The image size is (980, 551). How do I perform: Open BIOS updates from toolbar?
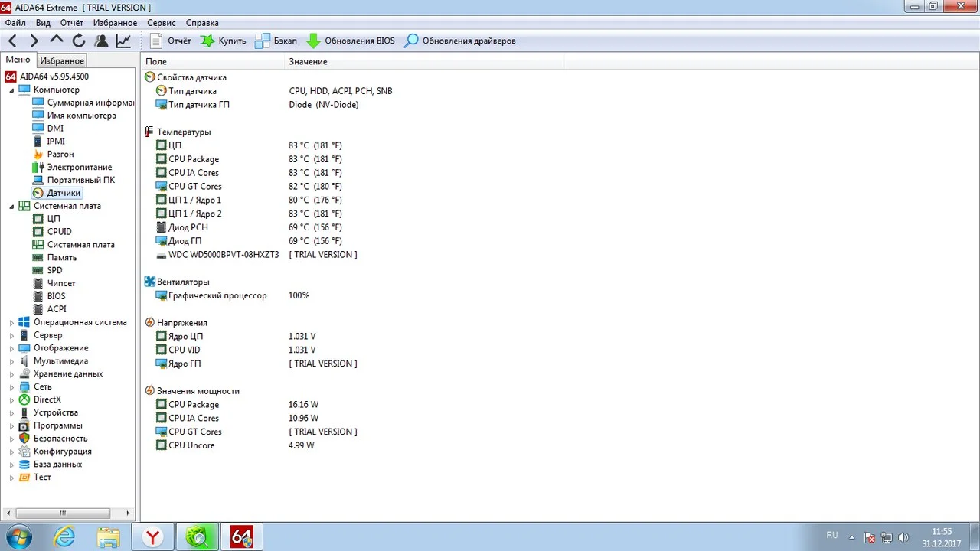point(351,41)
